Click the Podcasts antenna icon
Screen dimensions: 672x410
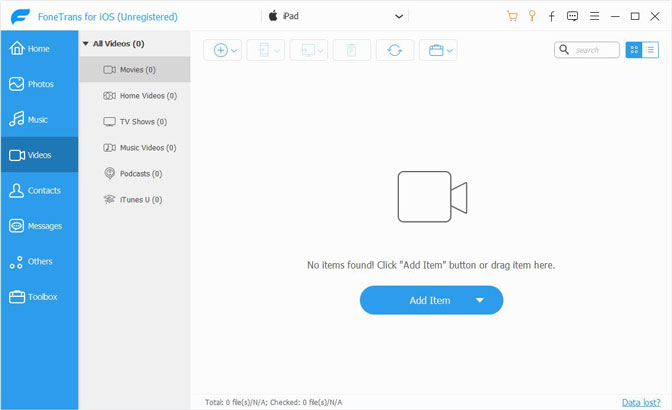tap(110, 173)
